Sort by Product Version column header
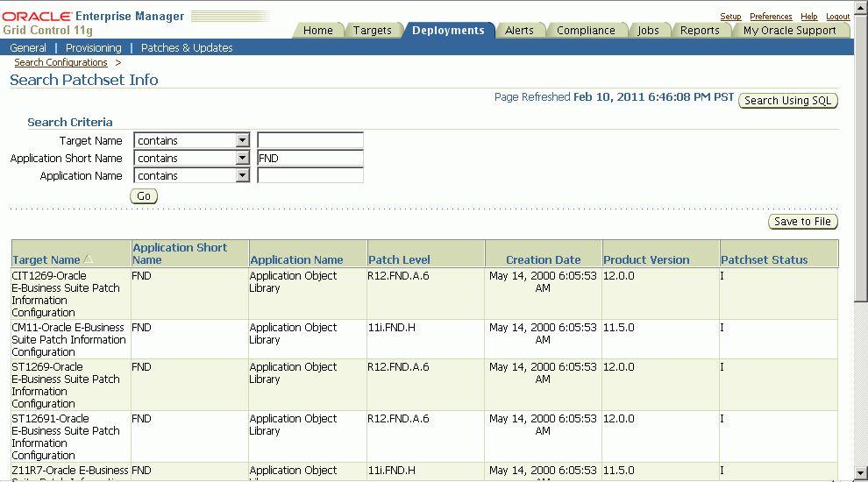868x482 pixels. pos(646,259)
